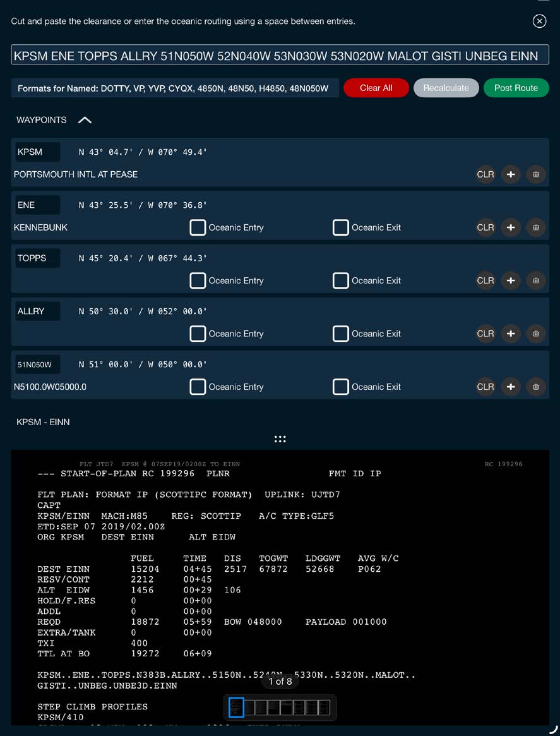Click the ALLRY waypoint name field
Viewport: 560px width, 736px height.
coord(37,311)
